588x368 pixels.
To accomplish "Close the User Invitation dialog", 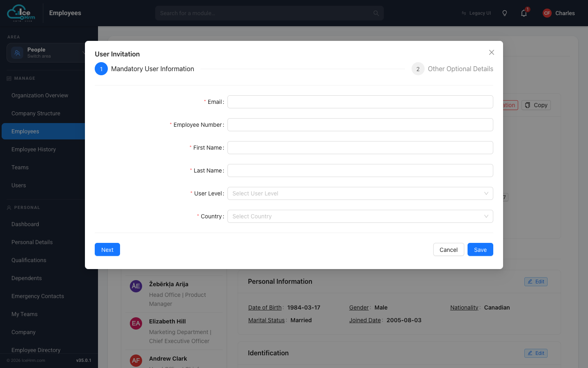I will click(x=492, y=52).
